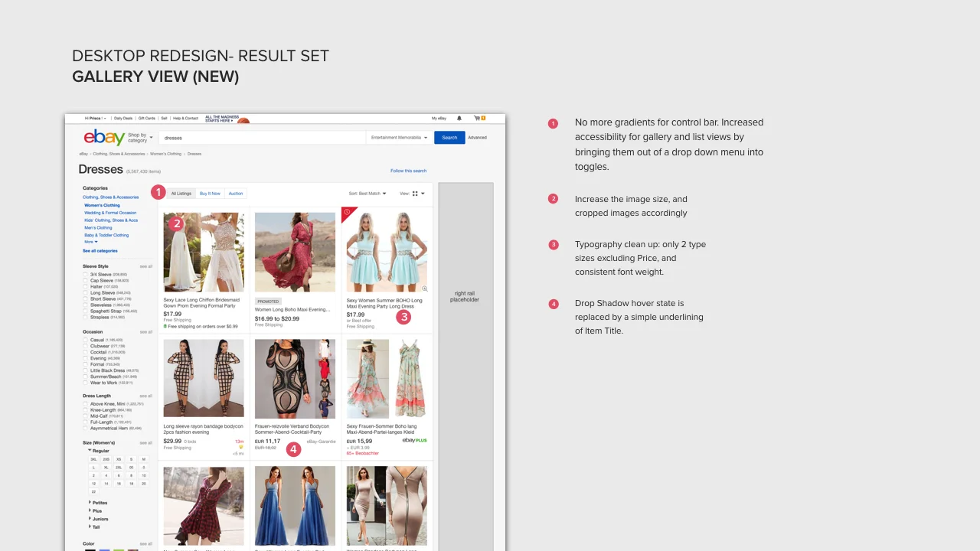
Task: Expand the Juniors size group
Action: click(x=100, y=519)
